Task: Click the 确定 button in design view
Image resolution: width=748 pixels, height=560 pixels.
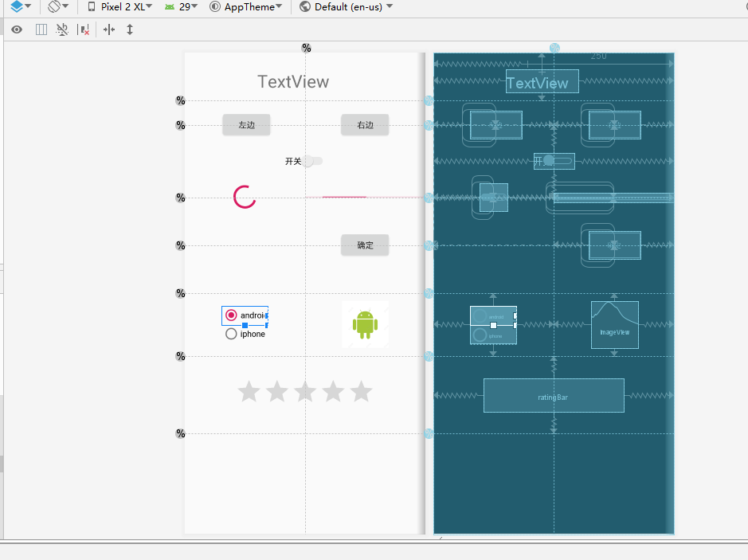Action: click(365, 245)
